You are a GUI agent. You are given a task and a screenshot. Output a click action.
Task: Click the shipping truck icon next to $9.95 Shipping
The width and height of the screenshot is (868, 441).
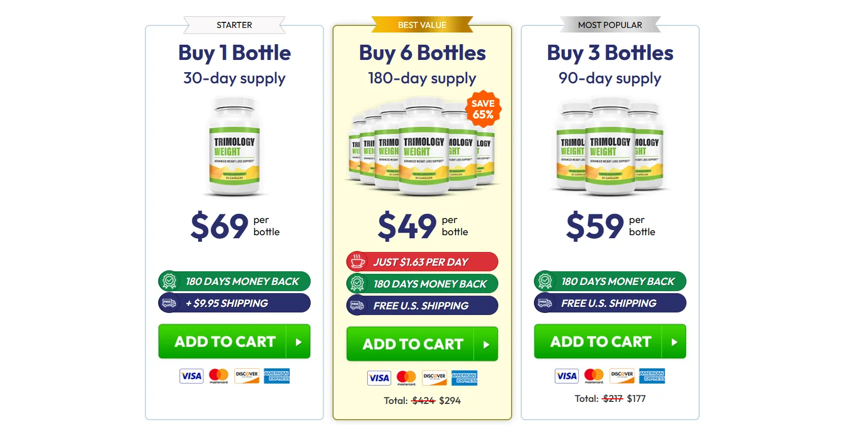point(168,303)
